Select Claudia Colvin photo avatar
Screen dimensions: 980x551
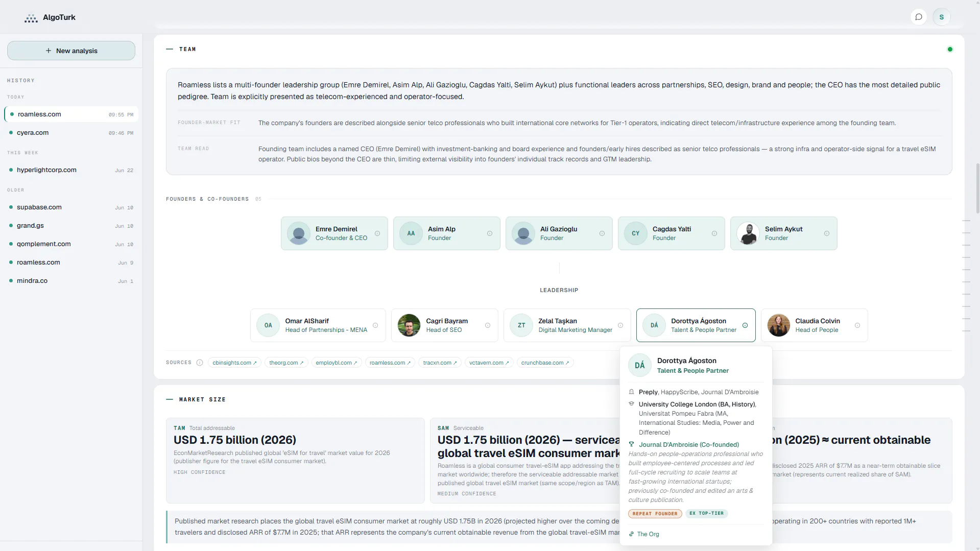(779, 325)
